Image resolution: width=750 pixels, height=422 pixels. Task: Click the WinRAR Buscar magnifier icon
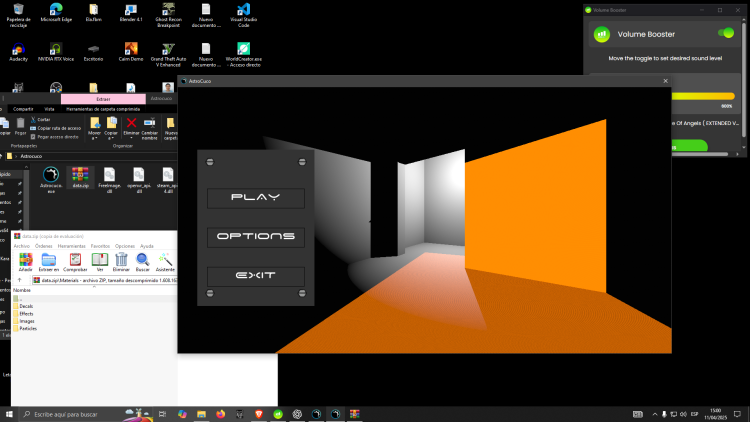coord(143,261)
